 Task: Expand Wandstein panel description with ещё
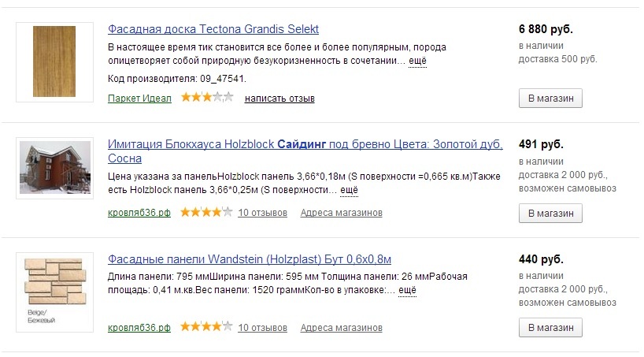[x=407, y=290]
